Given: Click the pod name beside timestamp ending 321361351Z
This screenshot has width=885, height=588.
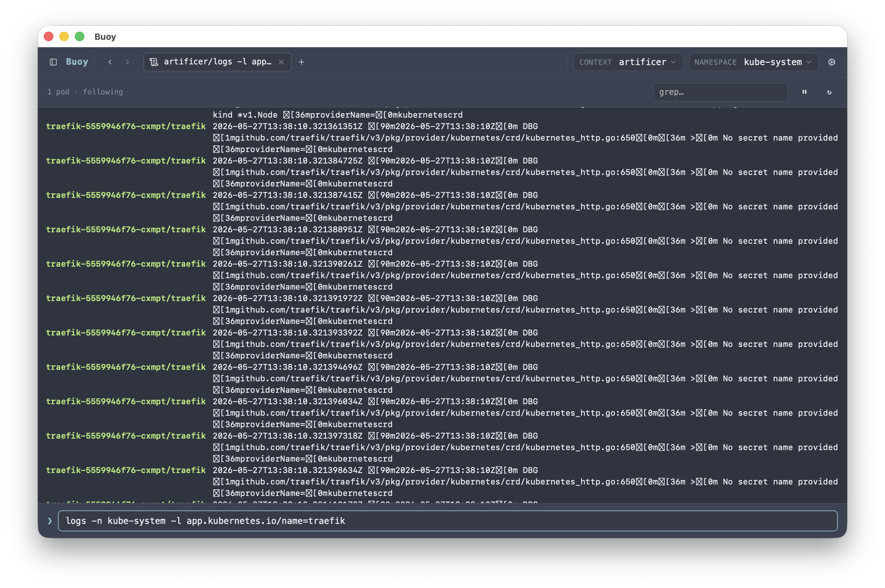Looking at the screenshot, I should click(126, 126).
